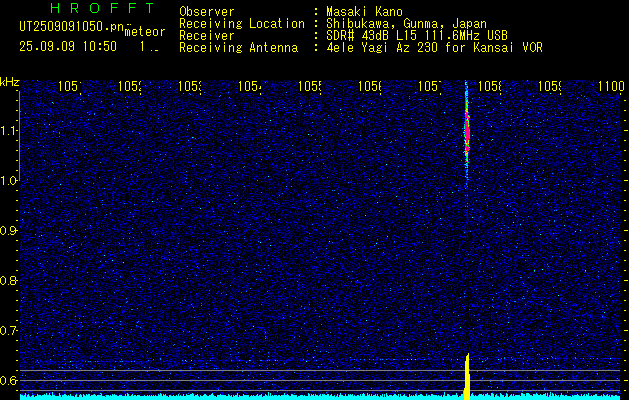Image resolution: width=629 pixels, height=400 pixels.
Task: Click the 1053 time axis label
Action: (x=190, y=86)
